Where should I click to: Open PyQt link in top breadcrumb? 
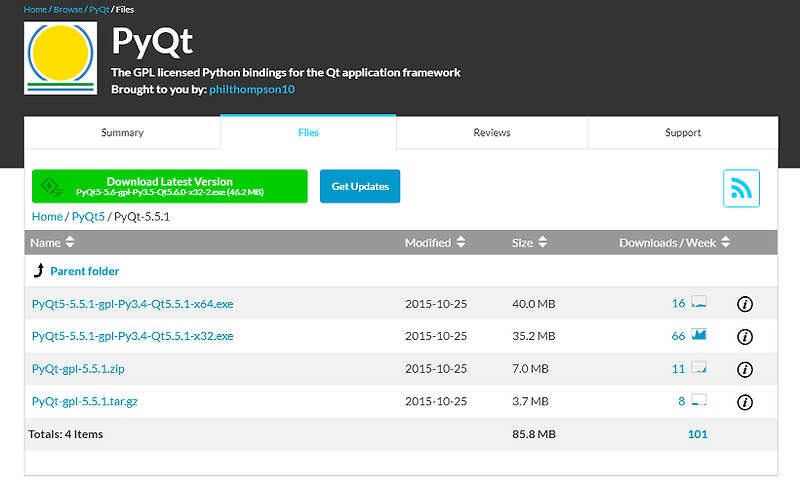pyautogui.click(x=99, y=10)
